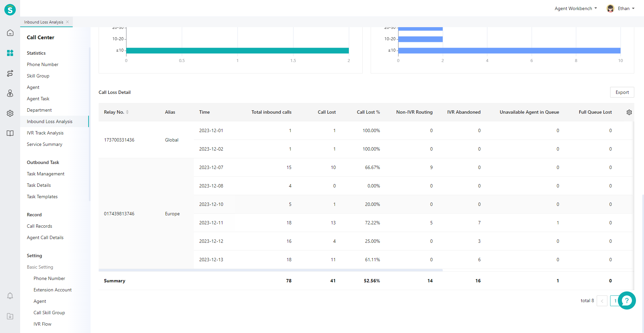644x333 pixels.
Task: Open table column settings gear
Action: (629, 112)
